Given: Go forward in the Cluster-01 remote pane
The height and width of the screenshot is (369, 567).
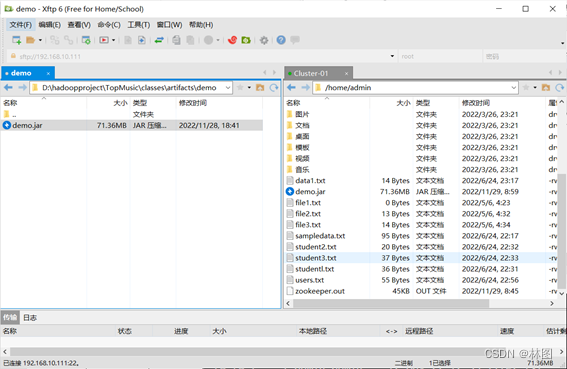Looking at the screenshot, I should click(306, 88).
